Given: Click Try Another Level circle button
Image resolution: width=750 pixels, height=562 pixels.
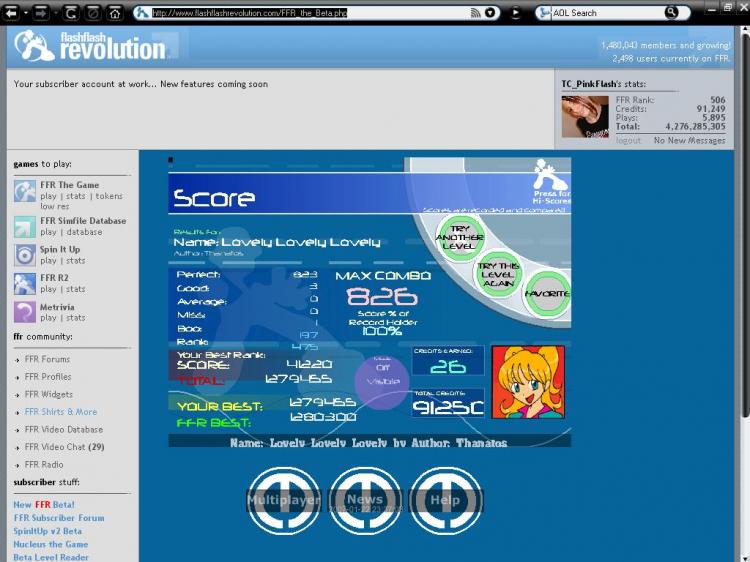Looking at the screenshot, I should pyautogui.click(x=459, y=237).
